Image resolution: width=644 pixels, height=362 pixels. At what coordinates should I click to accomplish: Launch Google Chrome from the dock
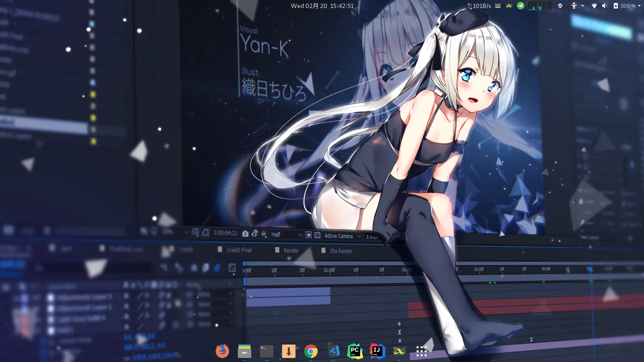click(x=311, y=351)
